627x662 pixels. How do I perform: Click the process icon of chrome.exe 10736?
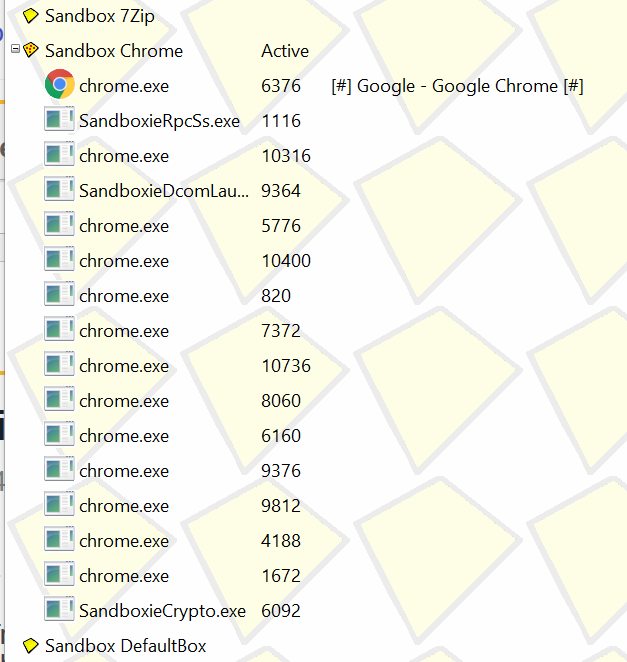click(x=60, y=364)
